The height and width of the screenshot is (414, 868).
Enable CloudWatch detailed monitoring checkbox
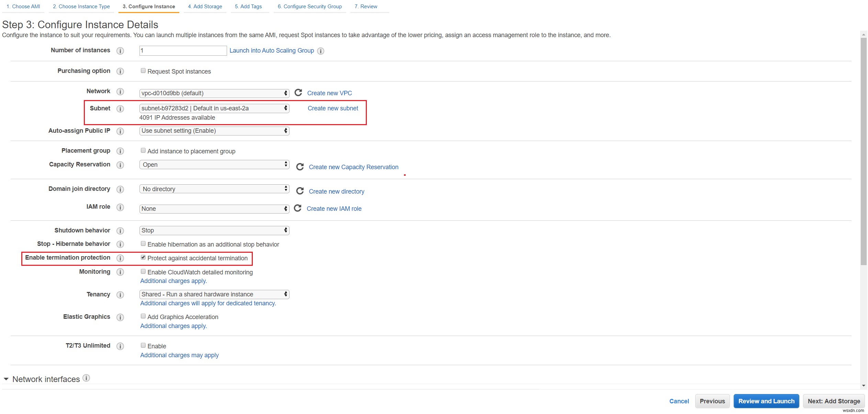[143, 272]
